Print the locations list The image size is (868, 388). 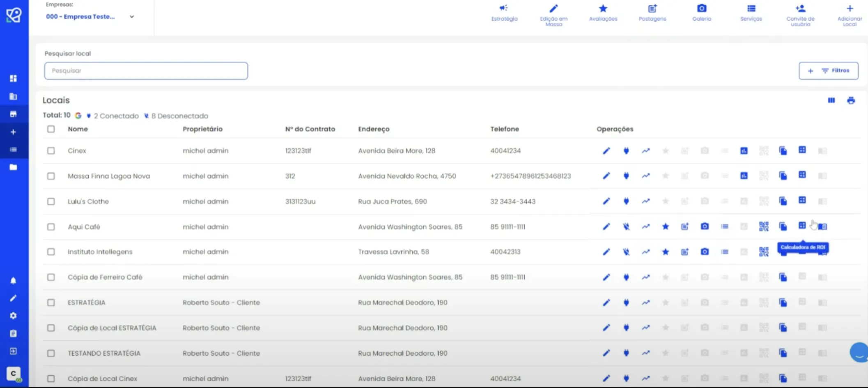tap(851, 100)
